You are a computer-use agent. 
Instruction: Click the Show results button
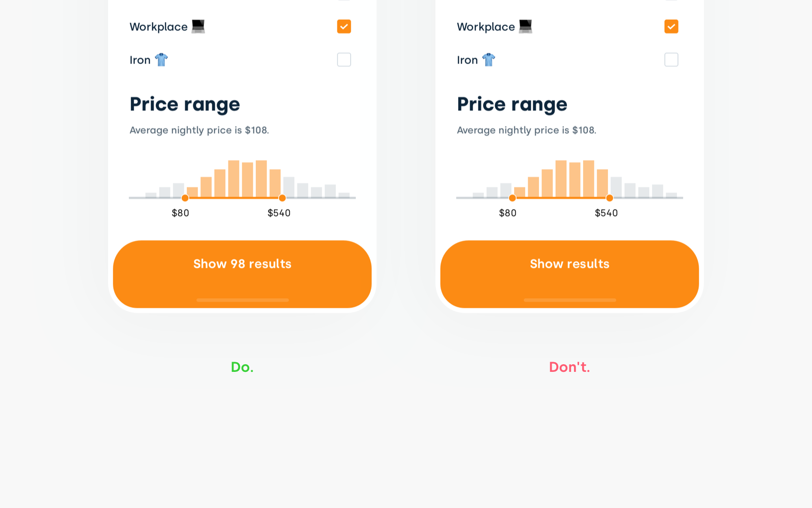569,274
